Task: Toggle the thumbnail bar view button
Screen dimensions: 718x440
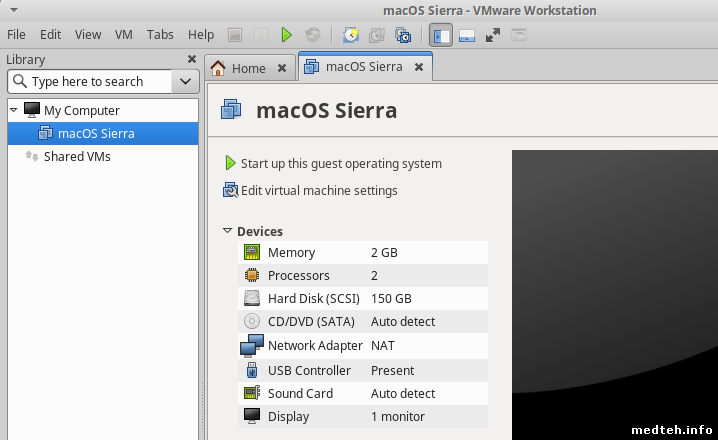Action: (466, 35)
